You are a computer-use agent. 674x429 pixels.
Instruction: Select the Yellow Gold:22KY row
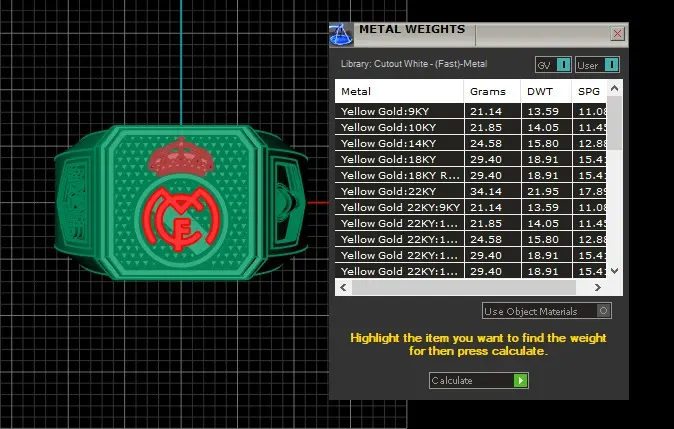471,191
